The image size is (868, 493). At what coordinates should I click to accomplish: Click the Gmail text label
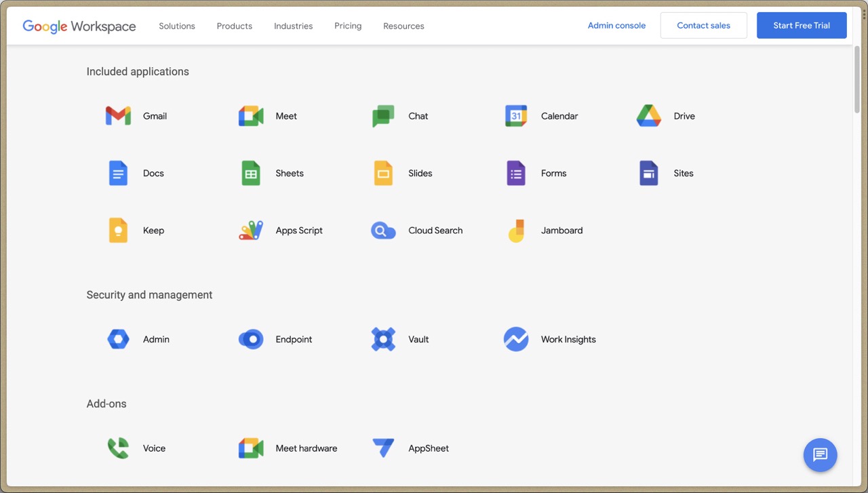(x=155, y=116)
